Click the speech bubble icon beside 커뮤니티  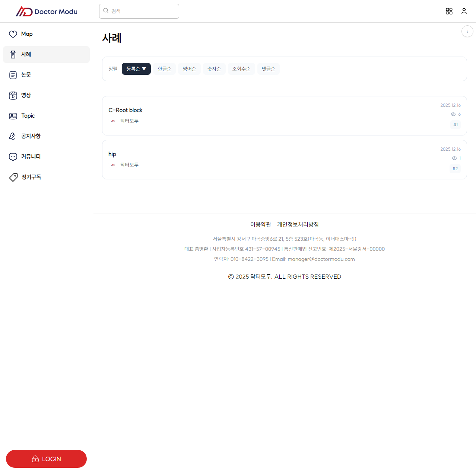point(13,157)
